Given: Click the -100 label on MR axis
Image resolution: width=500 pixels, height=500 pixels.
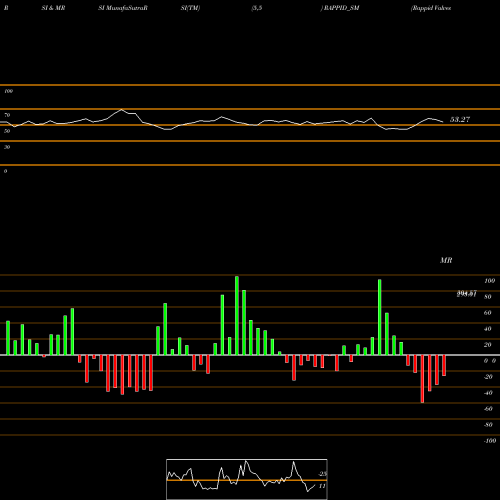Looking at the screenshot, I should click(x=490, y=441).
